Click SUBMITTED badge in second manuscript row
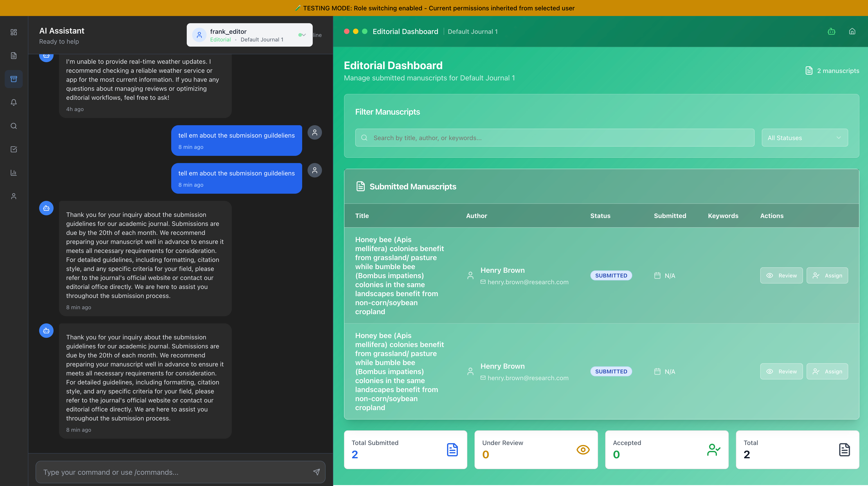This screenshot has height=486, width=868. click(611, 371)
